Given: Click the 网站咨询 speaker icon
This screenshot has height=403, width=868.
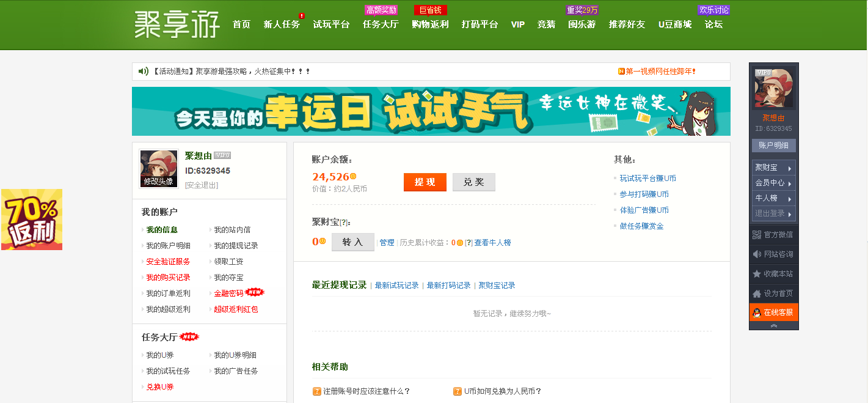Looking at the screenshot, I should [756, 254].
